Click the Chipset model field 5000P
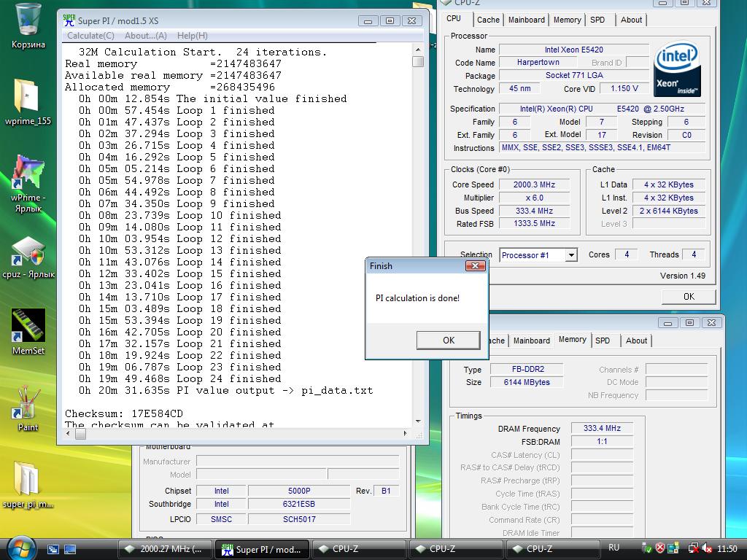The width and height of the screenshot is (747, 560). tap(298, 491)
